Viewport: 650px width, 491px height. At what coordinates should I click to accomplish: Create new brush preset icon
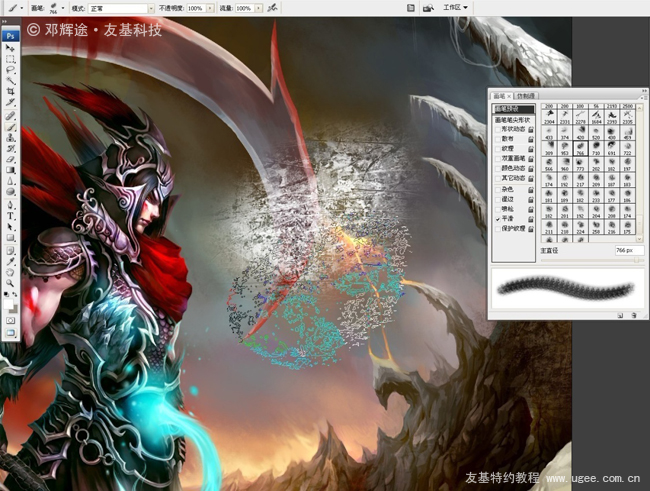click(620, 316)
